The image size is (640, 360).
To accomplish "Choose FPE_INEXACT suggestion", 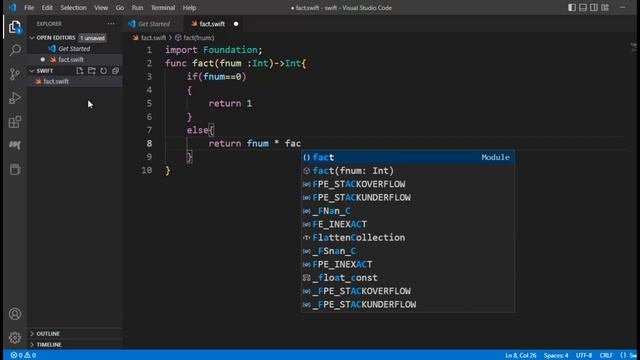I will pyautogui.click(x=408, y=264).
